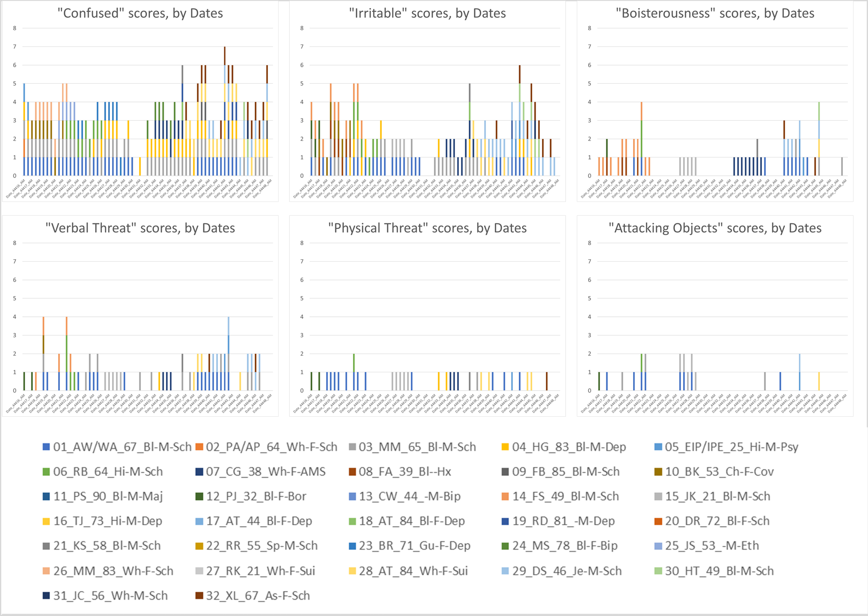Click the "Irritable" scores chart title
Image resolution: width=868 pixels, height=616 pixels.
pyautogui.click(x=427, y=13)
